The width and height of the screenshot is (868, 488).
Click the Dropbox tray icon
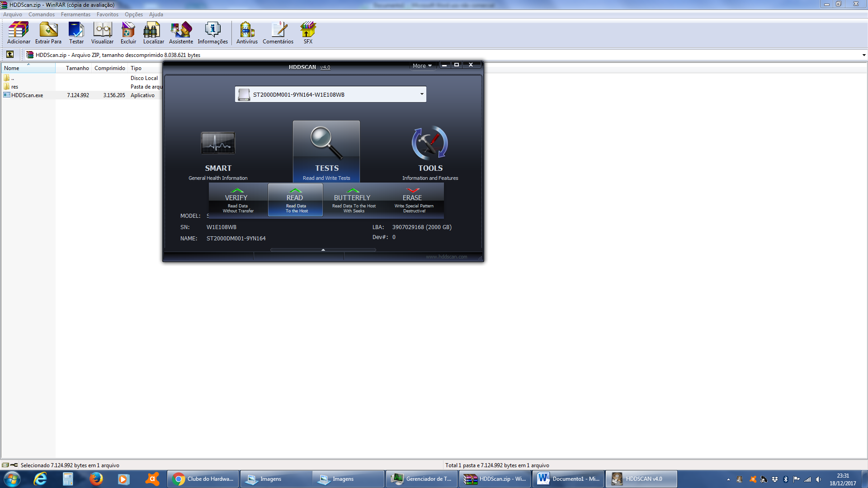pos(775,479)
